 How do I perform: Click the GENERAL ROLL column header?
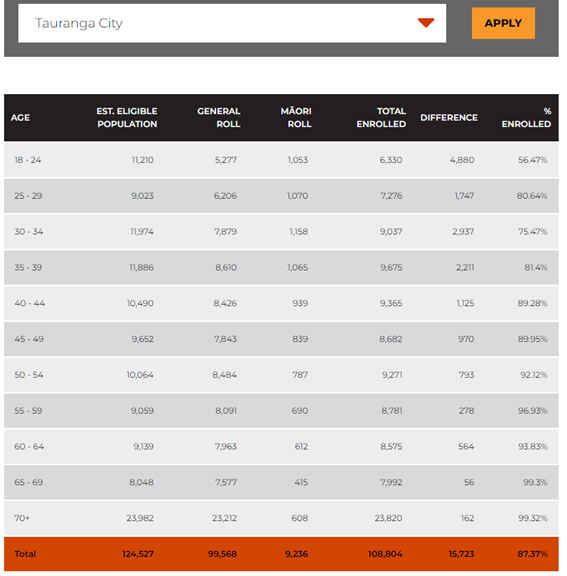pos(219,118)
